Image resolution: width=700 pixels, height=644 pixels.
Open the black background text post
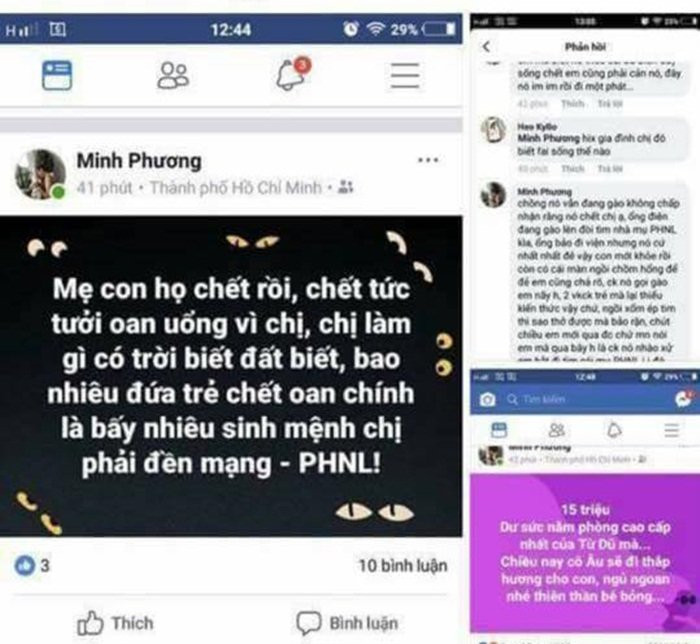point(231,376)
